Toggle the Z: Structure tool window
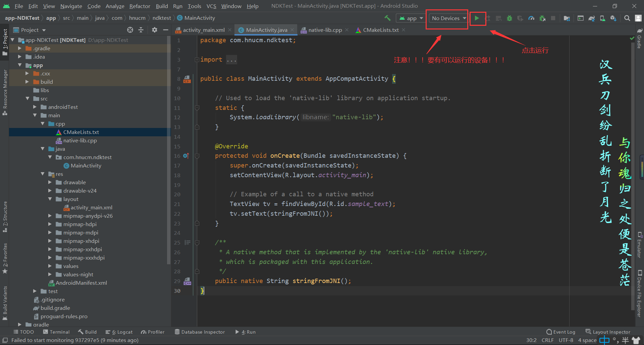Viewport: 644px width, 345px height. tap(5, 217)
